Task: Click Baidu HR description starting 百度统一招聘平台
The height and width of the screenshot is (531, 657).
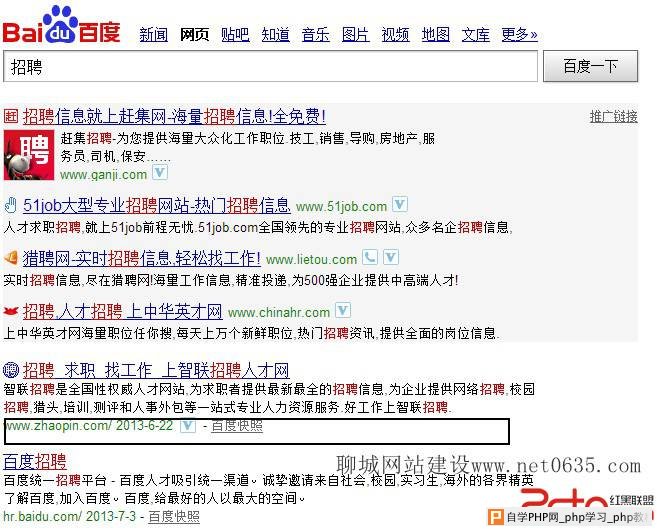Action: (x=269, y=489)
